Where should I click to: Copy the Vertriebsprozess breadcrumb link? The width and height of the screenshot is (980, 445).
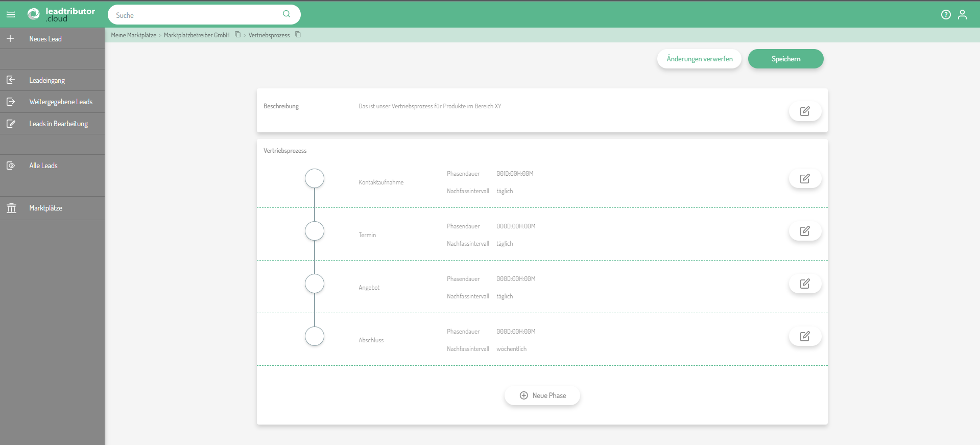point(298,35)
